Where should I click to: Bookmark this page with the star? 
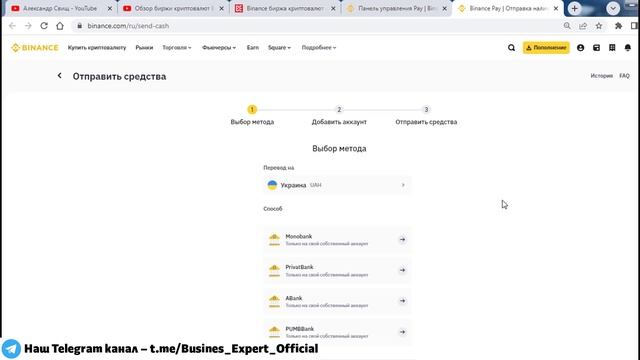599,26
